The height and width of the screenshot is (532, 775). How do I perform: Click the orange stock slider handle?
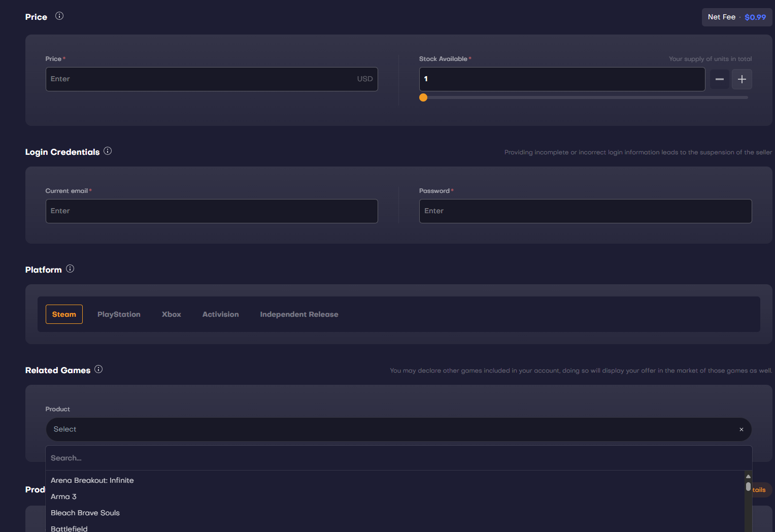pos(423,97)
